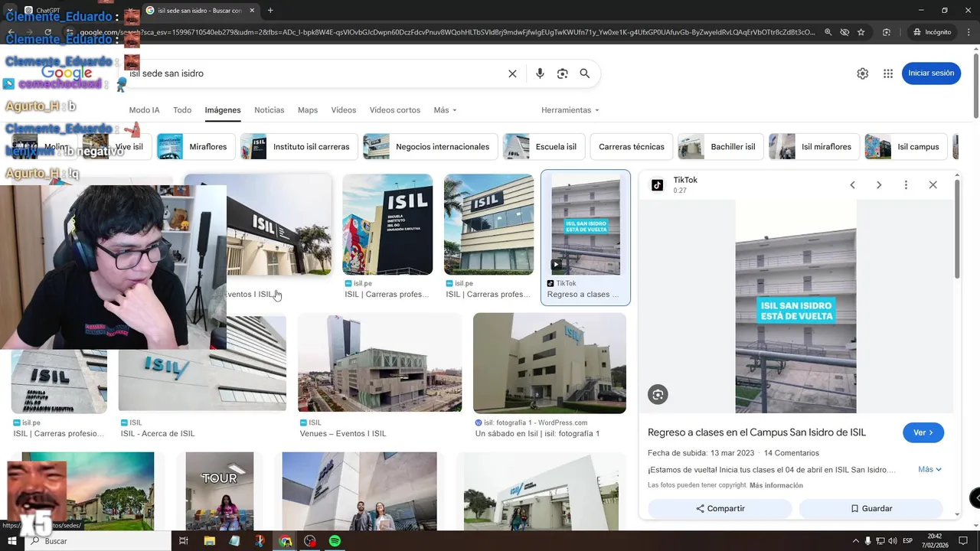Viewport: 980px width, 551px height.
Task: Click the Chrome icon in the taskbar
Action: pyautogui.click(x=285, y=541)
